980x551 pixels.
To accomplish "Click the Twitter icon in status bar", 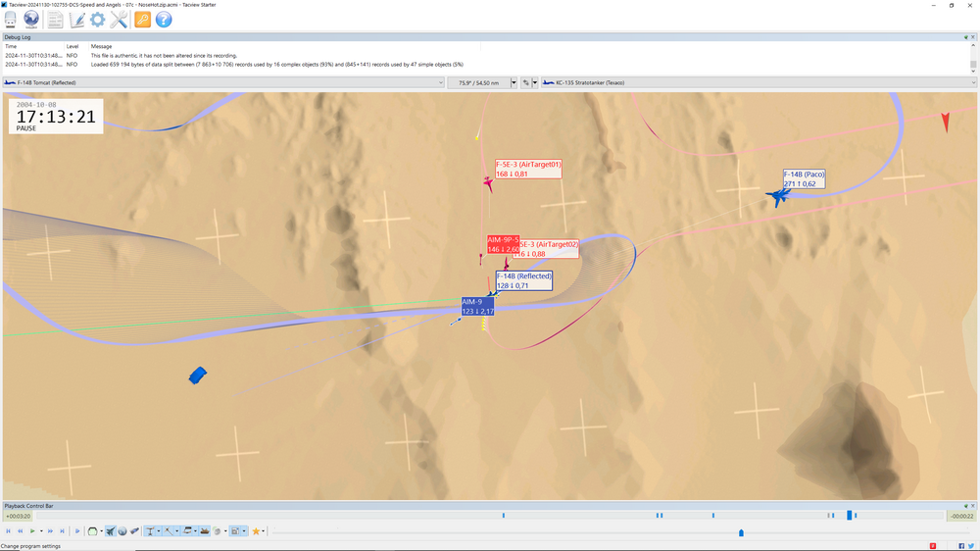I will click(971, 546).
